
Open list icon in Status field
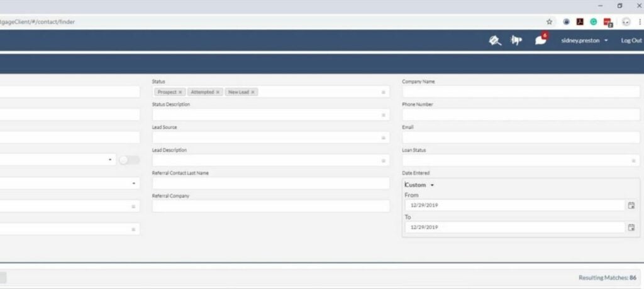point(383,92)
